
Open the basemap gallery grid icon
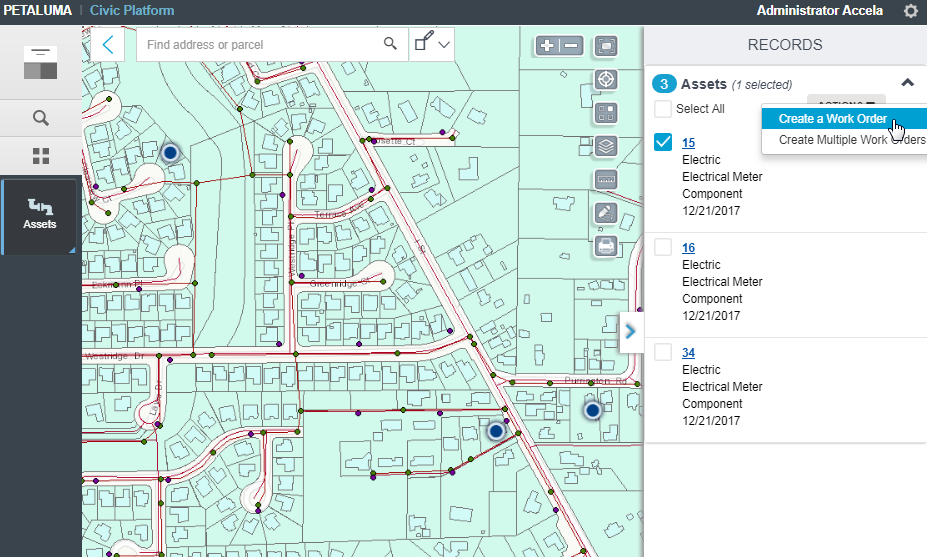605,113
